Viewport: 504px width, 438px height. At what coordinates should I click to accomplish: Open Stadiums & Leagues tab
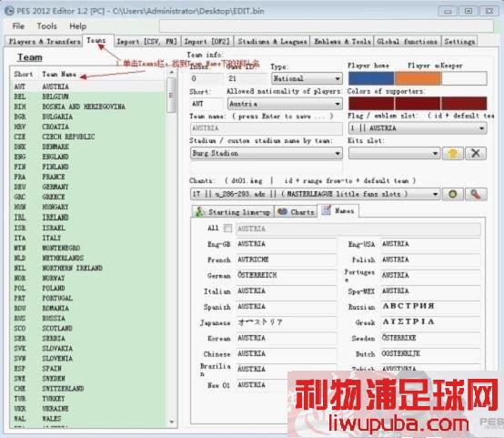click(272, 41)
